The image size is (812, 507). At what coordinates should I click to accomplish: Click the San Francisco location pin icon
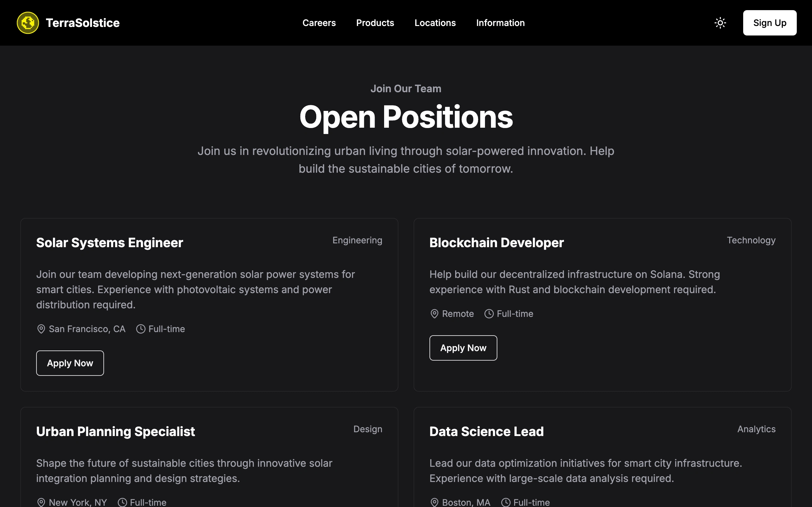pyautogui.click(x=41, y=329)
